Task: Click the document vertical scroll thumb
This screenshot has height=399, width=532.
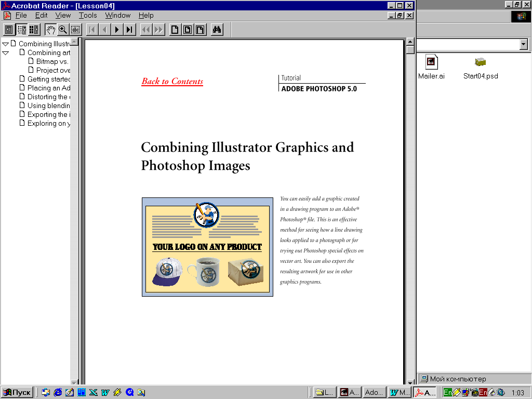Action: 410,50
